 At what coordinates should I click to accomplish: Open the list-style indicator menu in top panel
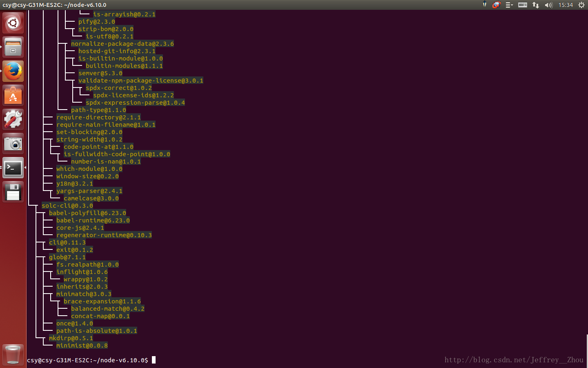point(509,5)
